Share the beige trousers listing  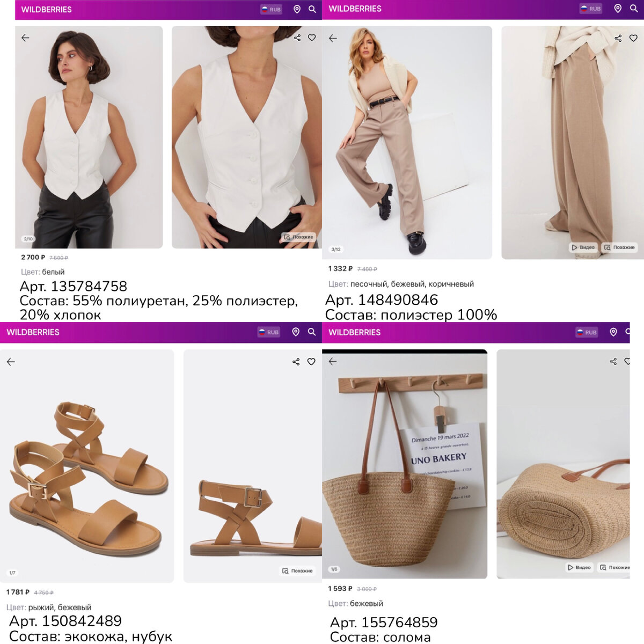pos(618,38)
